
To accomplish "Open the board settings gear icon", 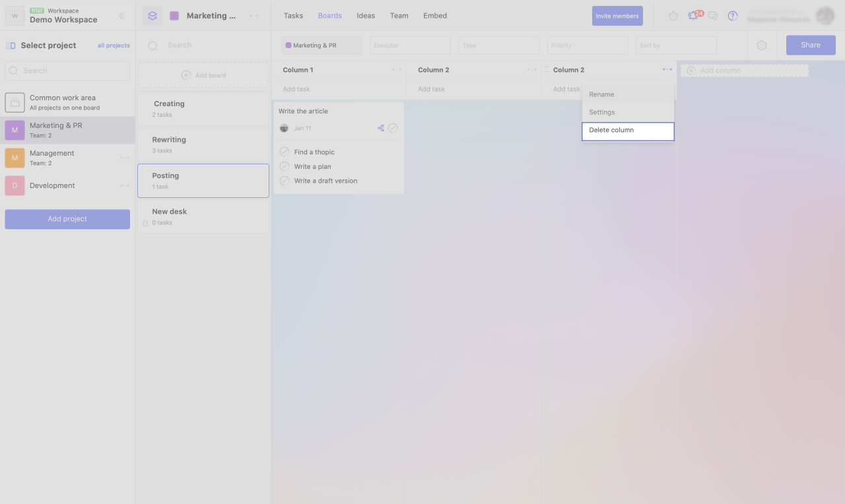I will click(762, 46).
